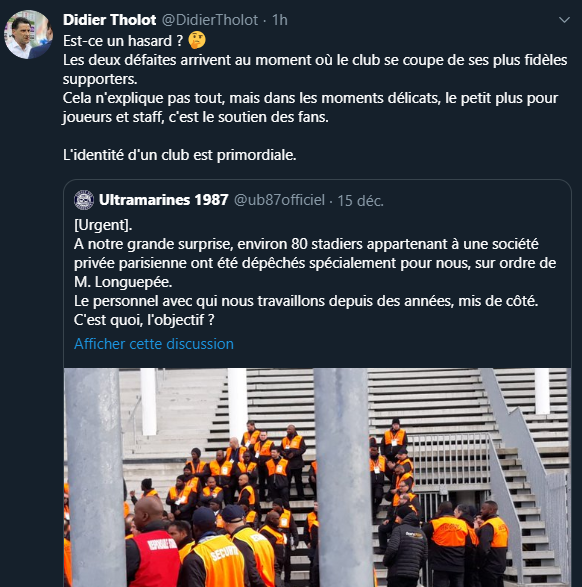Click the tweet line about "soutien des fans"
The width and height of the screenshot is (582, 587).
[196, 117]
